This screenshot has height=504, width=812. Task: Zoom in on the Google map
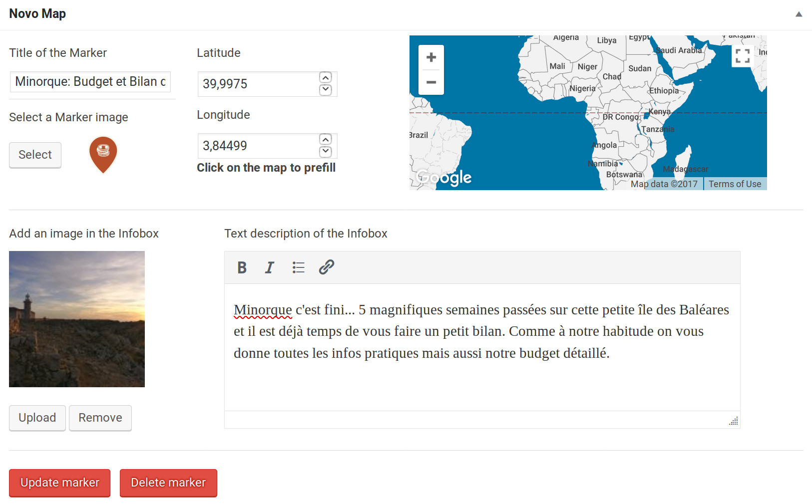tap(431, 57)
